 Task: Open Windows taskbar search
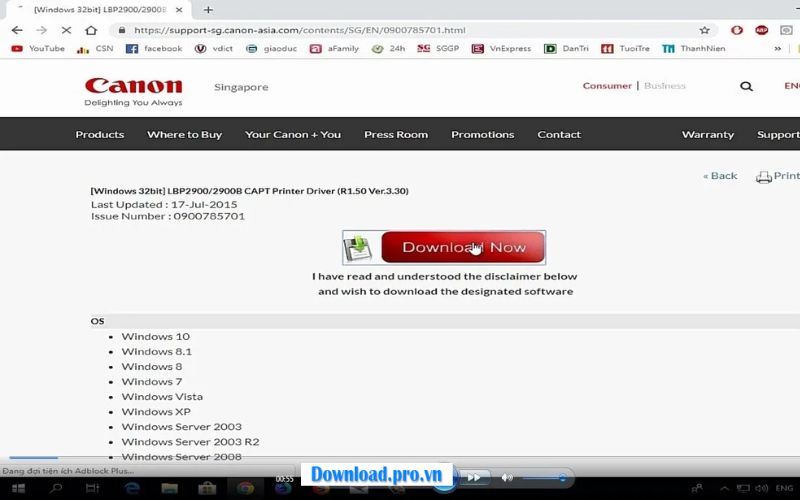[56, 489]
